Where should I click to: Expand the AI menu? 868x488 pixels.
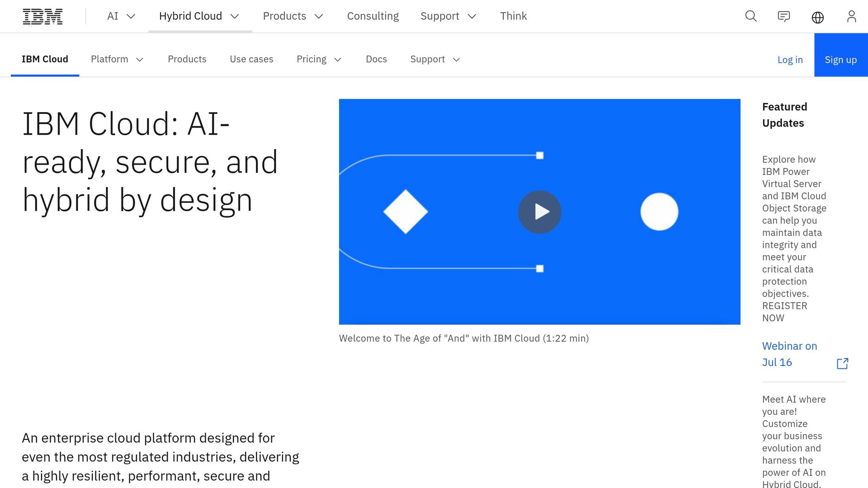pyautogui.click(x=121, y=16)
